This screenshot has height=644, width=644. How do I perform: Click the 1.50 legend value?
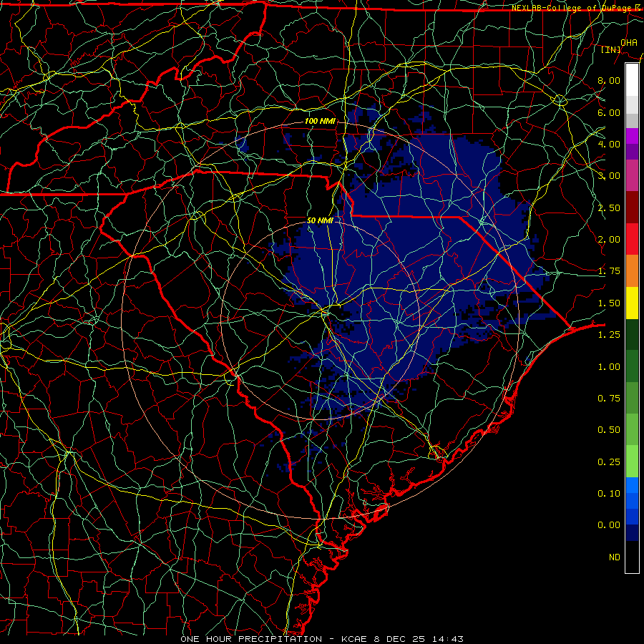pyautogui.click(x=609, y=303)
